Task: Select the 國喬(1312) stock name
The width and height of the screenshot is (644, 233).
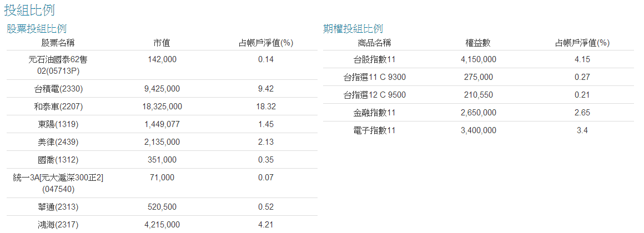Action: point(58,160)
